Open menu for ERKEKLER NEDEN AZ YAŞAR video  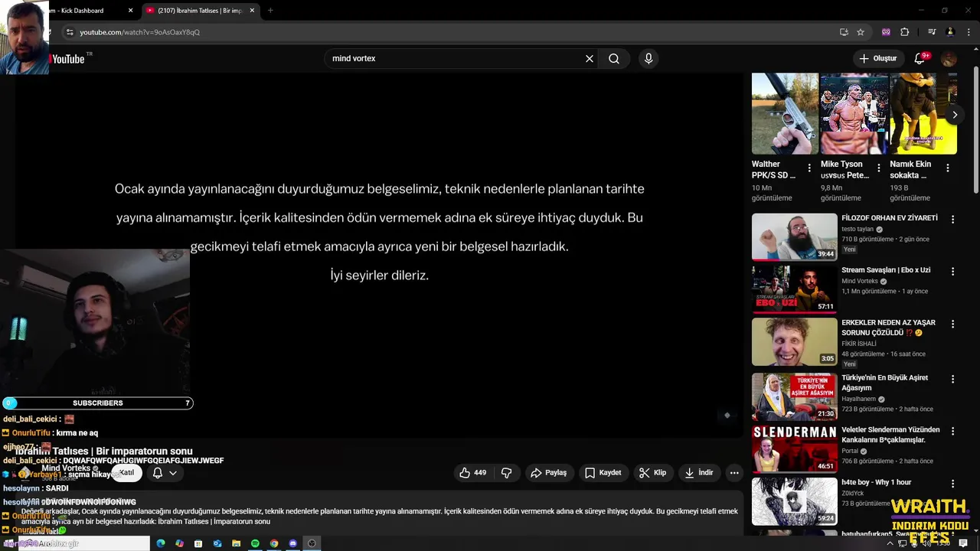click(x=953, y=324)
